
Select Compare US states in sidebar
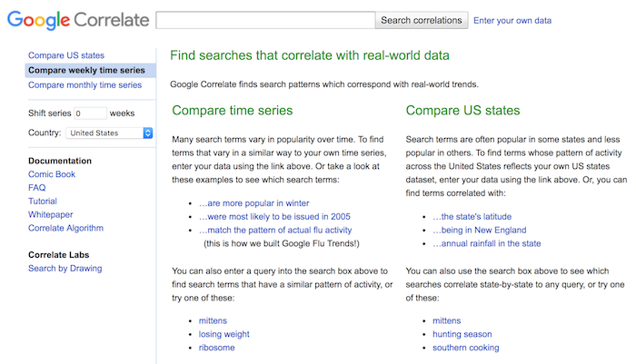click(x=66, y=55)
